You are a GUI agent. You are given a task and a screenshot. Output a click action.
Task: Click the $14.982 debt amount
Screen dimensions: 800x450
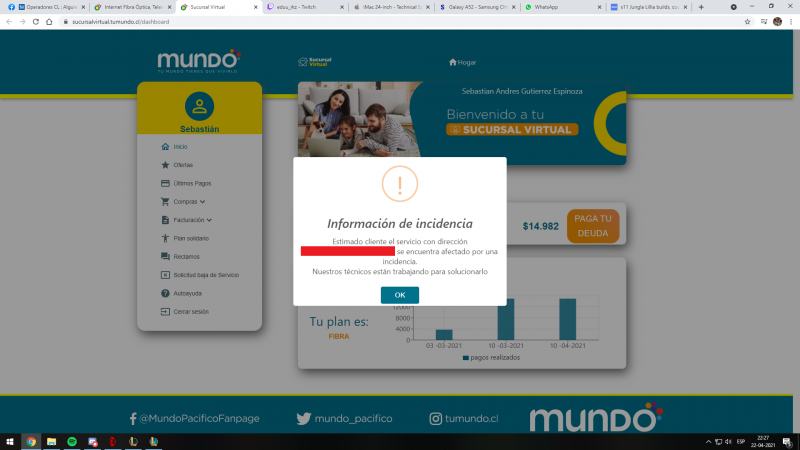(x=540, y=227)
